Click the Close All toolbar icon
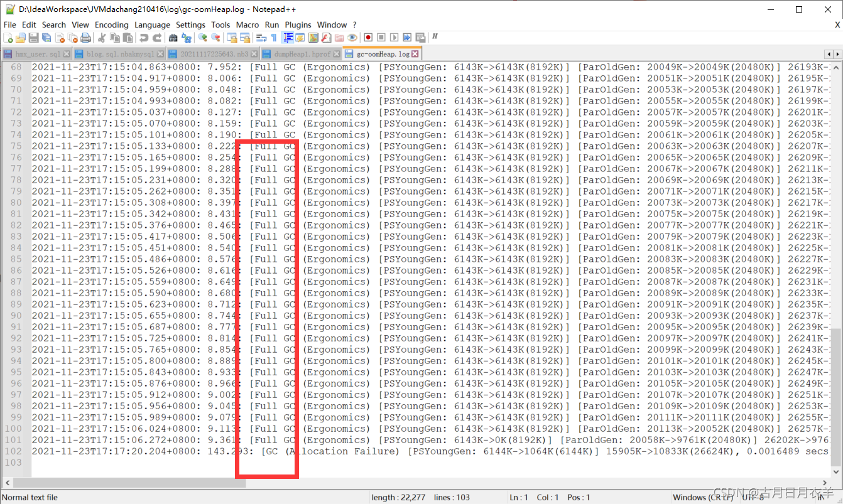Viewport: 843px width, 504px height. [72, 38]
